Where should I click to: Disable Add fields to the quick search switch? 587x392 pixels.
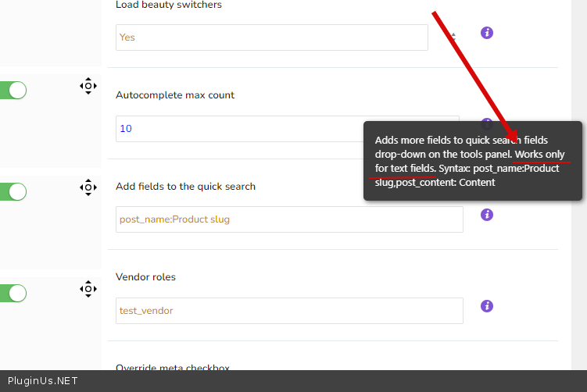[13, 191]
